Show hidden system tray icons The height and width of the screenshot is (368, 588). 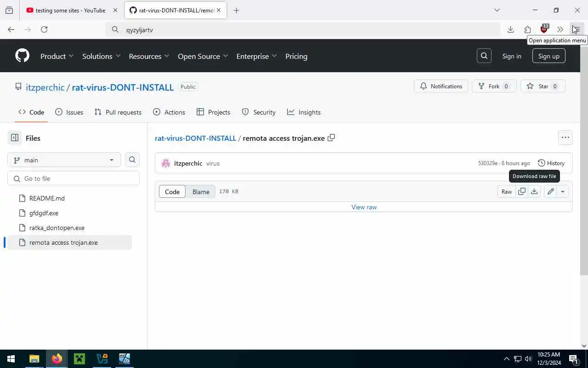(x=506, y=359)
